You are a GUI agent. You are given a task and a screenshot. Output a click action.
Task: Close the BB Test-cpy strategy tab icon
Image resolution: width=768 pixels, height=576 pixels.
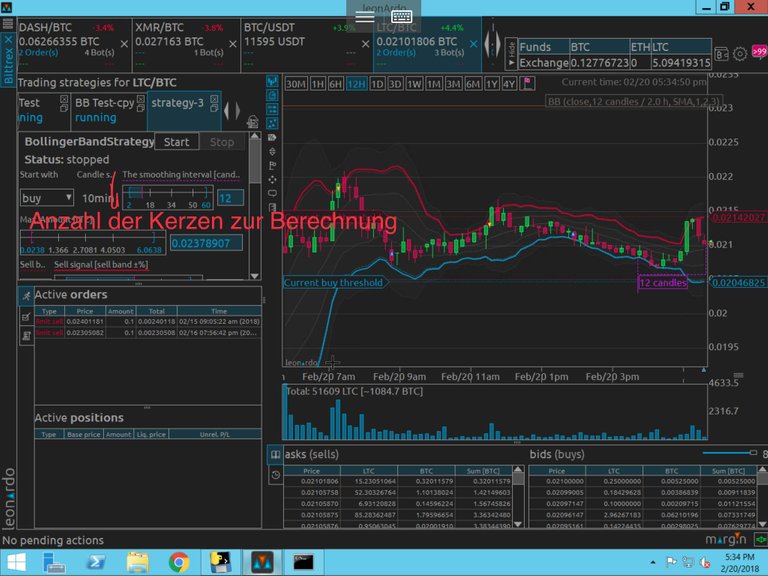tap(141, 99)
